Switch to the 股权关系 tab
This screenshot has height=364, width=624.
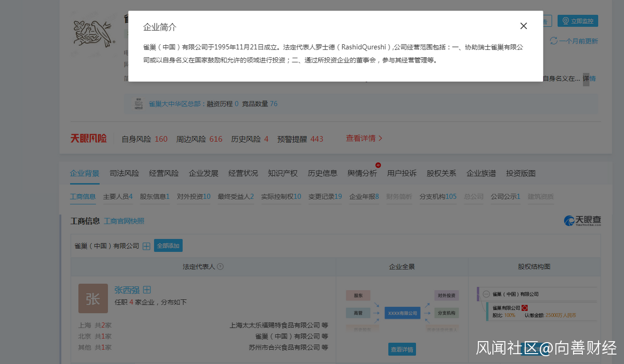coord(441,173)
